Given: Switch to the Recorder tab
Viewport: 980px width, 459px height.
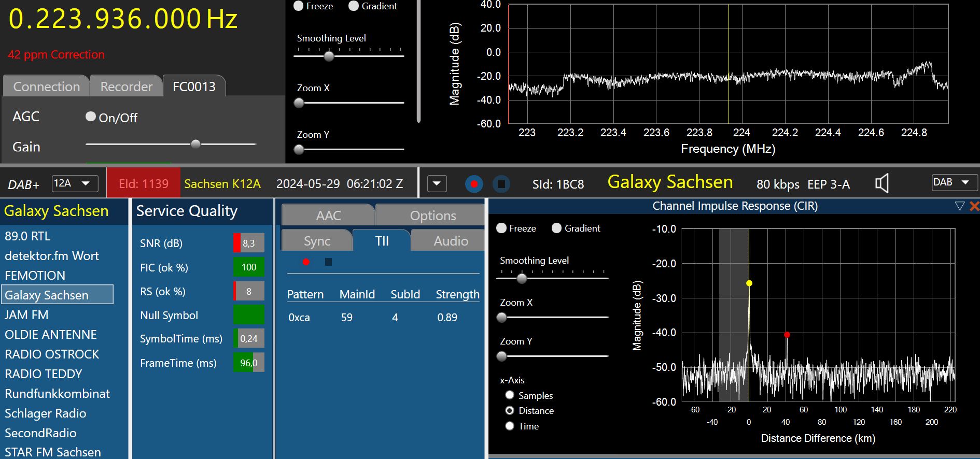Looking at the screenshot, I should (x=126, y=87).
